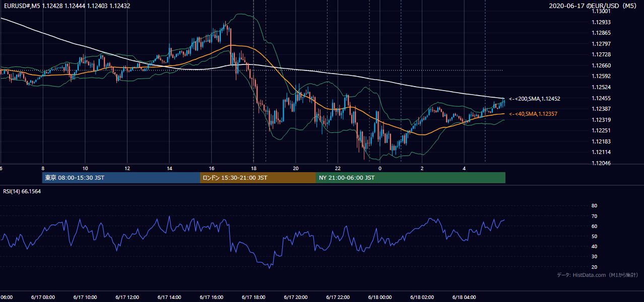The image size is (644, 302).
Task: Click price axis value 1.12387
Action: [601, 109]
